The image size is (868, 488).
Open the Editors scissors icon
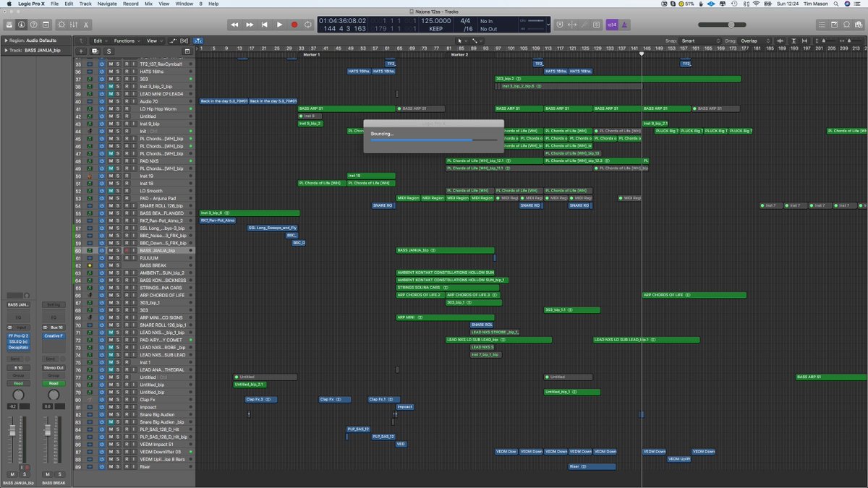(86, 25)
